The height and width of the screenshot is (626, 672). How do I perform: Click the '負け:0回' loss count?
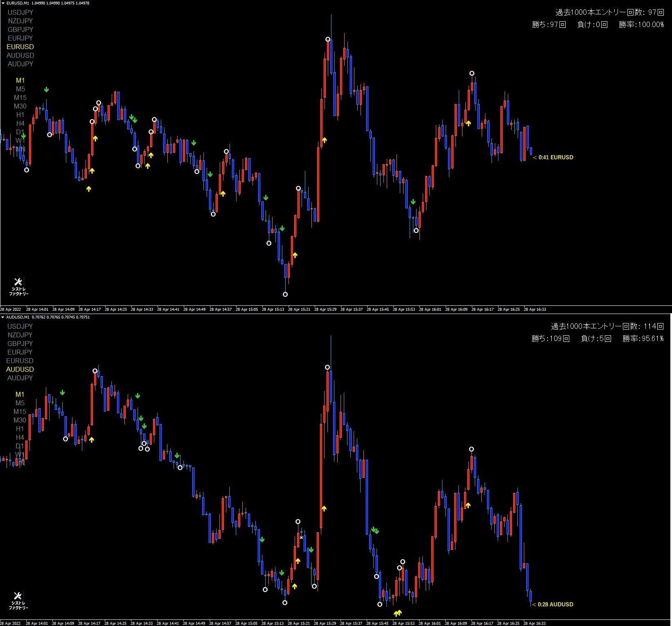pyautogui.click(x=592, y=25)
